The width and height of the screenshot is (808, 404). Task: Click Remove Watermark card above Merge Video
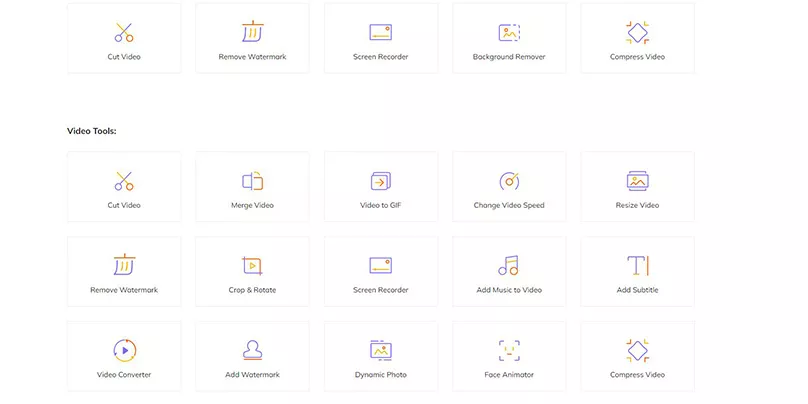[x=252, y=38]
